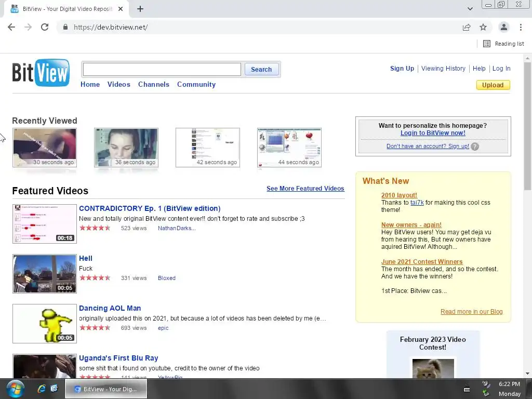
Task: Click the Hell video thumbnail
Action: (x=45, y=273)
